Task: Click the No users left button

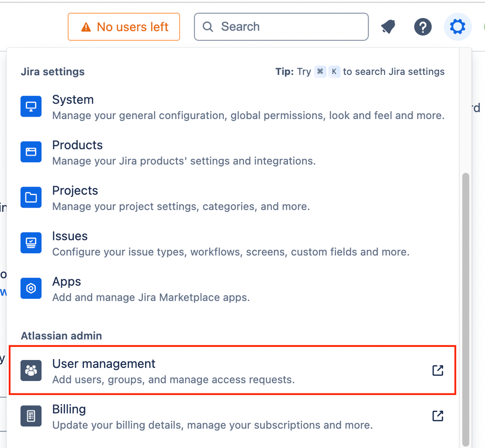Action: pos(124,27)
